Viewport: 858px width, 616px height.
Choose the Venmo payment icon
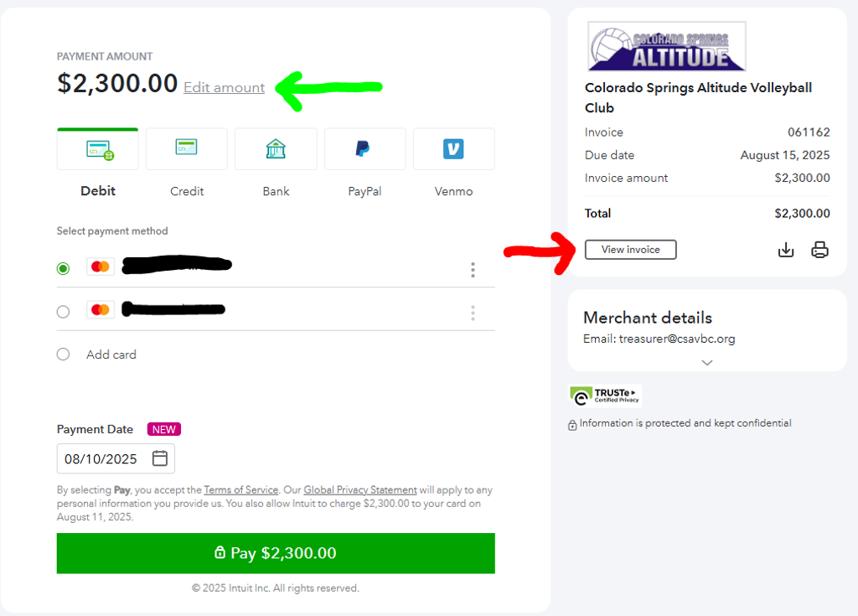[453, 149]
